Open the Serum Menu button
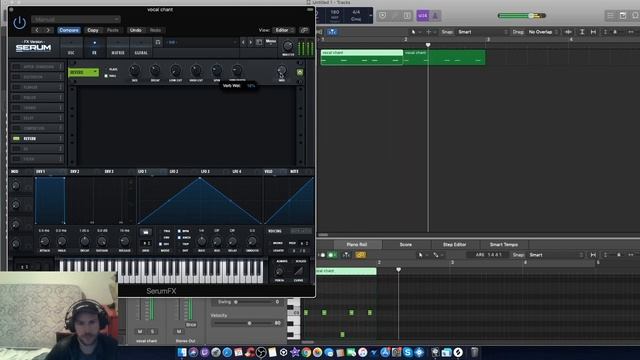Viewport: 640px width, 360px height. pos(271,42)
